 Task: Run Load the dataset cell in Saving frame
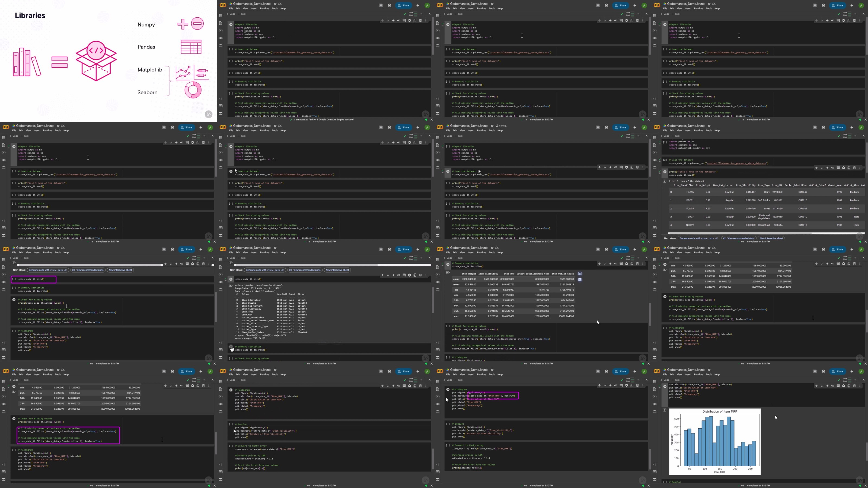pos(448,171)
